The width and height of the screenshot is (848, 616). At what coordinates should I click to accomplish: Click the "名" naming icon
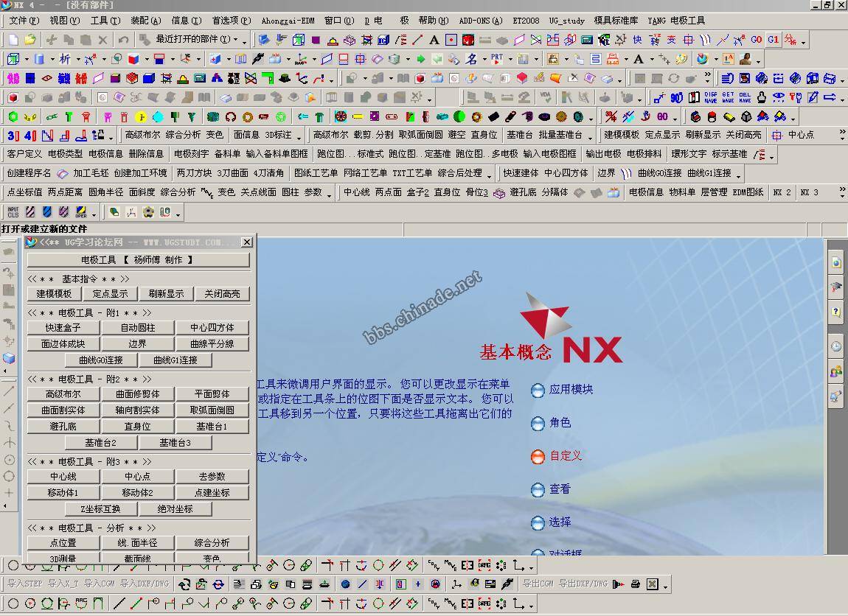pyautogui.click(x=472, y=59)
